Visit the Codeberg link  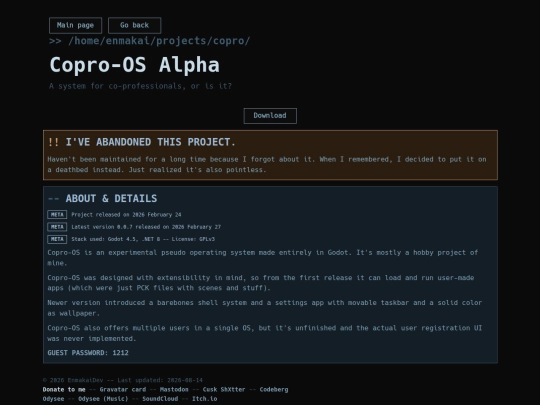click(274, 390)
